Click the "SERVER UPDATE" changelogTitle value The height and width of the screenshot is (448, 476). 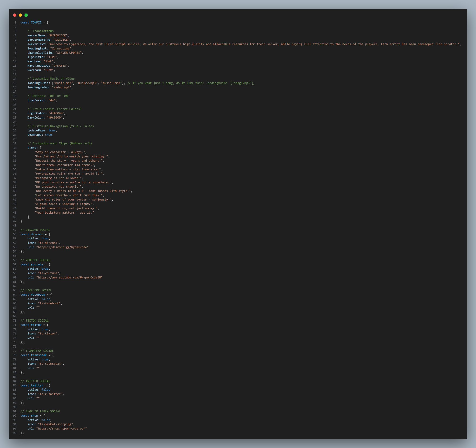tap(69, 53)
